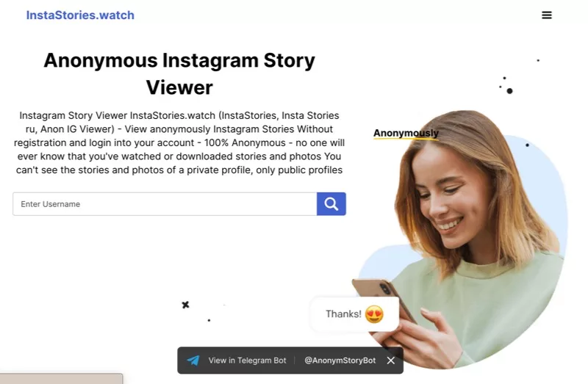Focus the Enter Username field

point(165,204)
